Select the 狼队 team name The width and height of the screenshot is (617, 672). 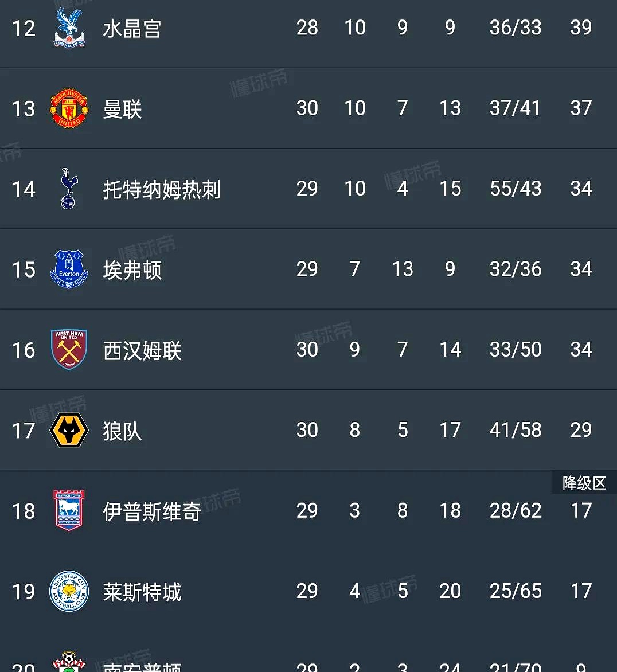[122, 431]
